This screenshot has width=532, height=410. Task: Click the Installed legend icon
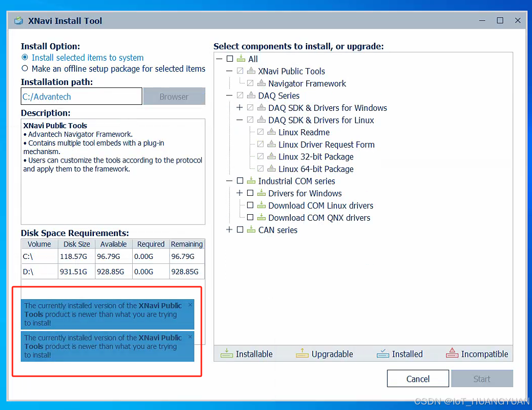pos(383,354)
